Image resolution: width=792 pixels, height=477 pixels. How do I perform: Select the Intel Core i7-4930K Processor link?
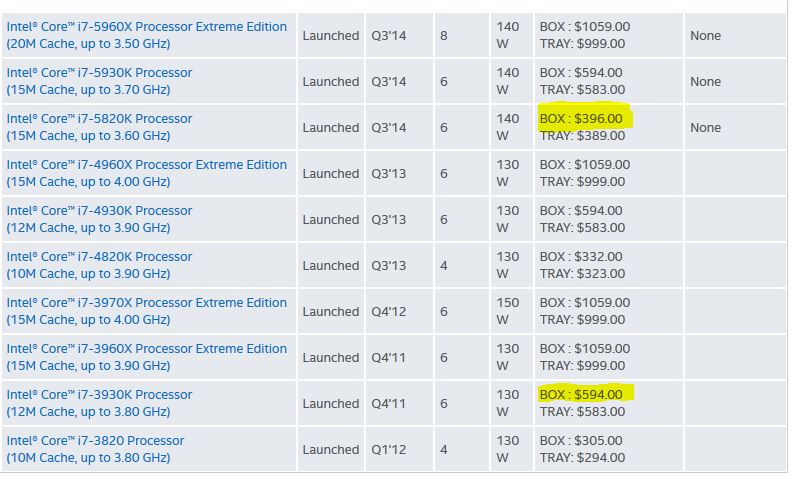pyautogui.click(x=99, y=211)
